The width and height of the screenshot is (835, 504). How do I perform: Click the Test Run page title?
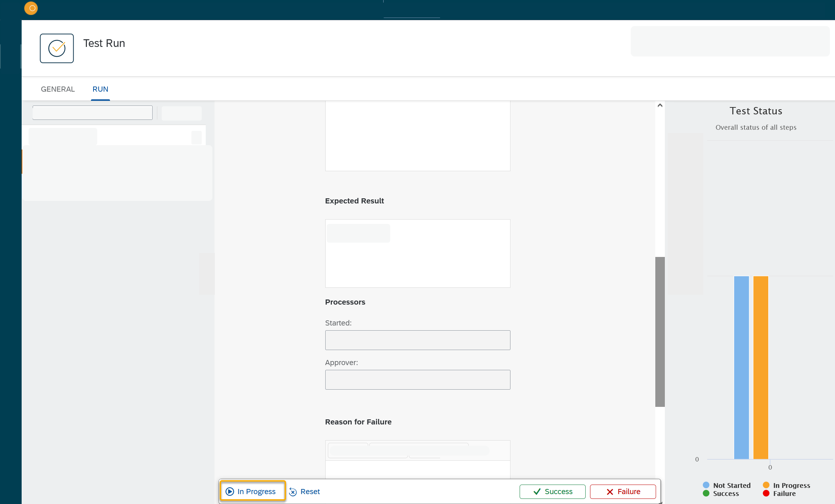(104, 43)
